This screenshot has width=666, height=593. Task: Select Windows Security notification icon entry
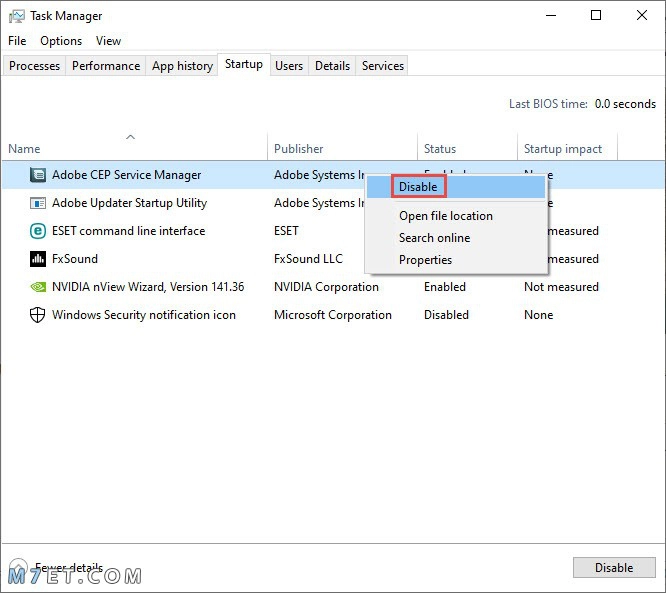[333, 315]
